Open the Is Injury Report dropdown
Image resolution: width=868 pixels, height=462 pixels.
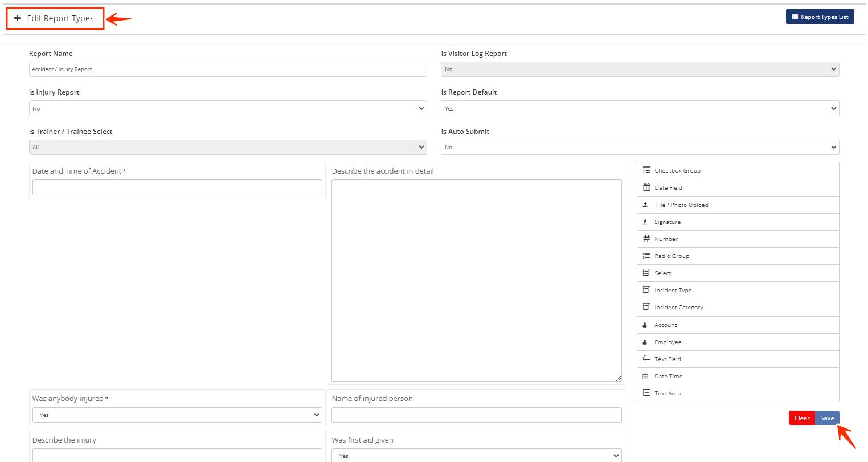point(228,108)
